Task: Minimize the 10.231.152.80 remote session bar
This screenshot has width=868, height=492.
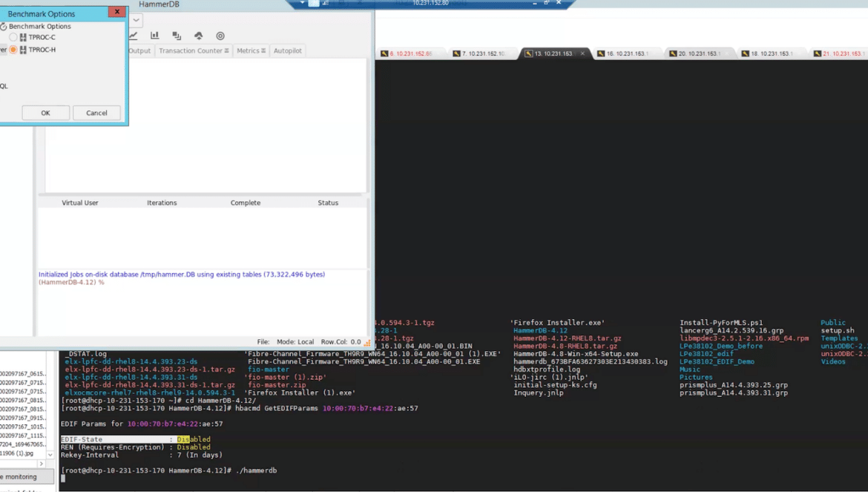Action: point(535,3)
